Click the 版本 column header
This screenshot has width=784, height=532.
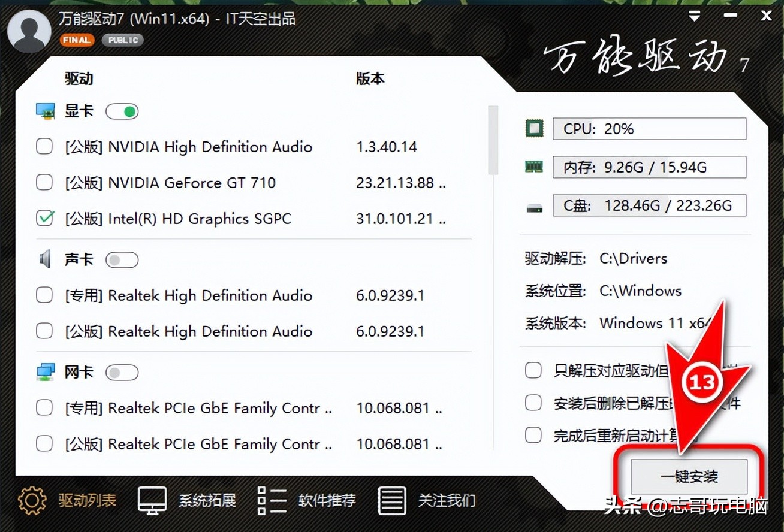click(x=370, y=79)
